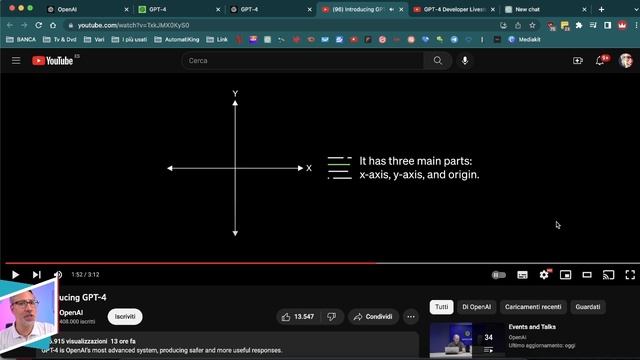Go forward in browser history
The height and width of the screenshot is (360, 640).
tap(24, 25)
